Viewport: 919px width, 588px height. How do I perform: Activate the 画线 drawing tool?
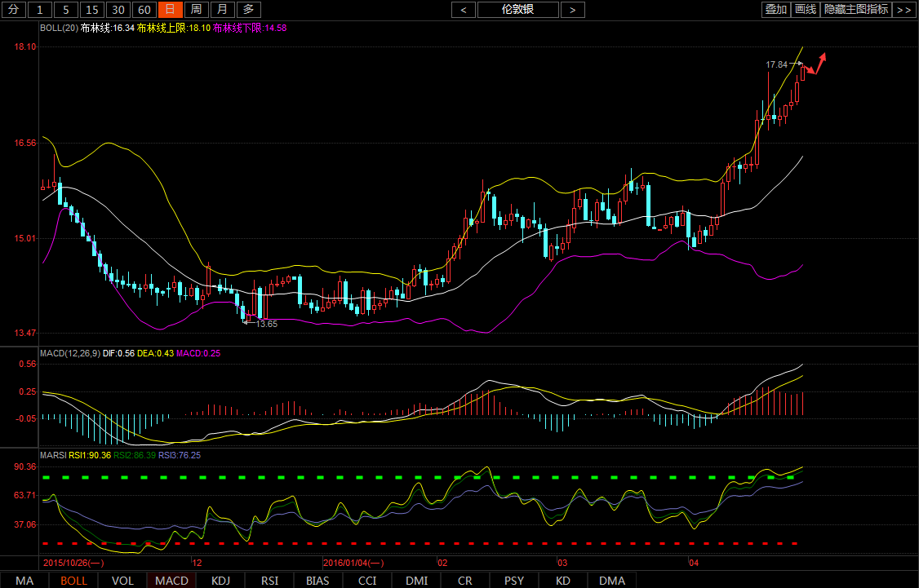tap(806, 10)
